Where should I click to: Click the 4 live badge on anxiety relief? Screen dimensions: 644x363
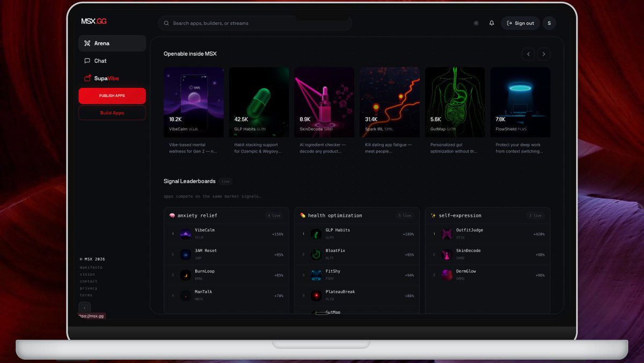[x=274, y=215]
